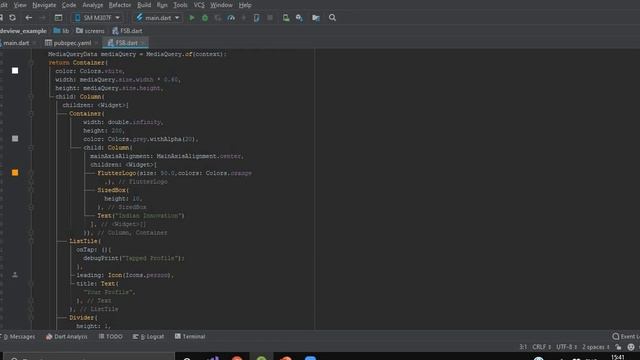Open the SDK Manager icon

299,18
